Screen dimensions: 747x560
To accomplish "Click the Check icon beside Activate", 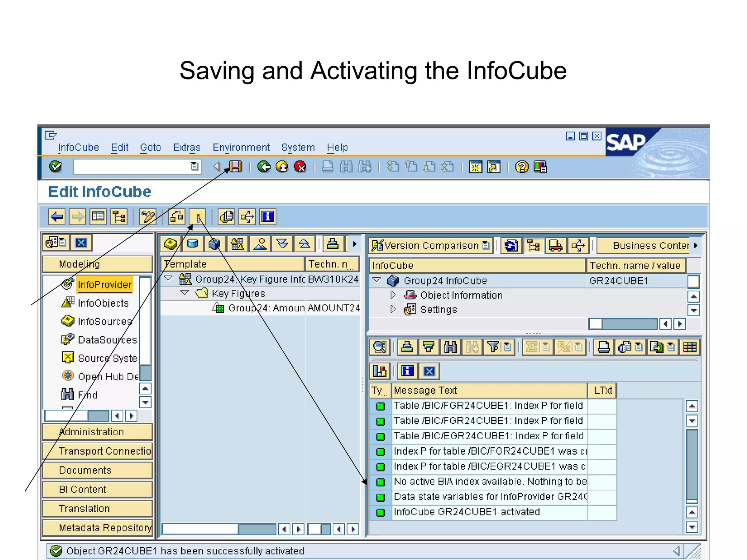I will coord(177,217).
